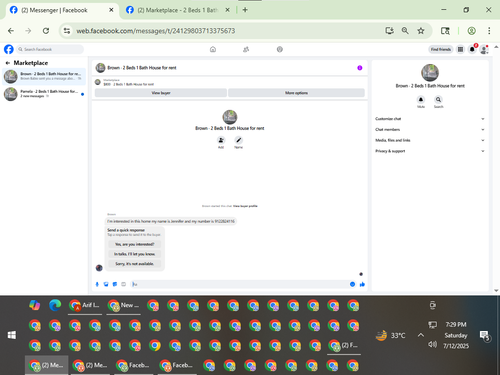Open the Facebook menu grid icon
The image size is (500, 375).
click(x=460, y=49)
